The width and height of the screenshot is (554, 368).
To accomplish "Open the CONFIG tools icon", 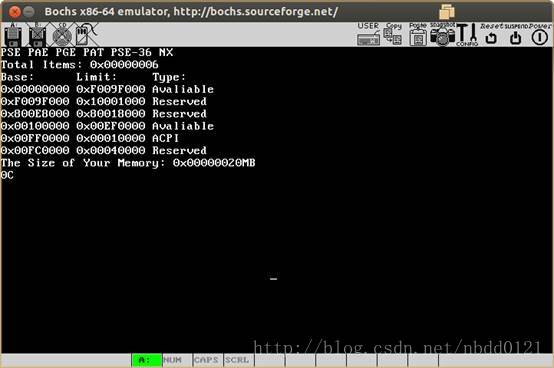I will [x=467, y=35].
